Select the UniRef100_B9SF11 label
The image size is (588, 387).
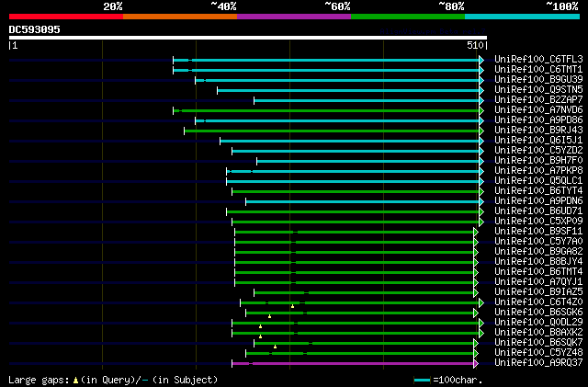(x=538, y=232)
